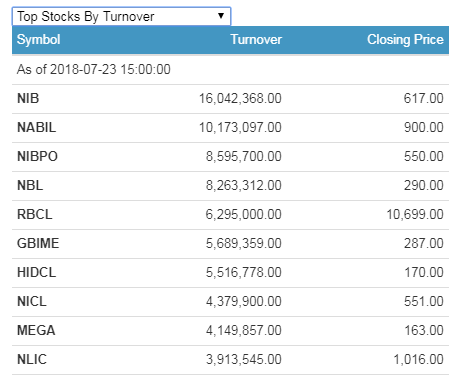
Task: Click closing price 617.00
Action: [x=424, y=98]
